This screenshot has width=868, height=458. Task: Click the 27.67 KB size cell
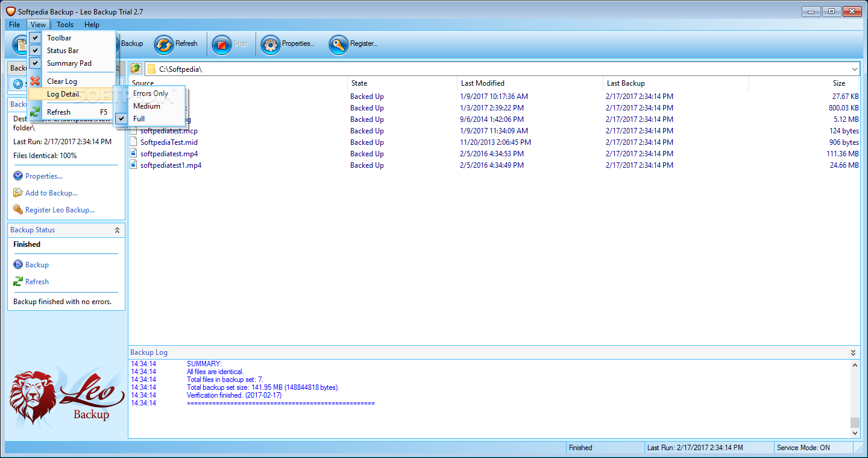[x=846, y=97]
